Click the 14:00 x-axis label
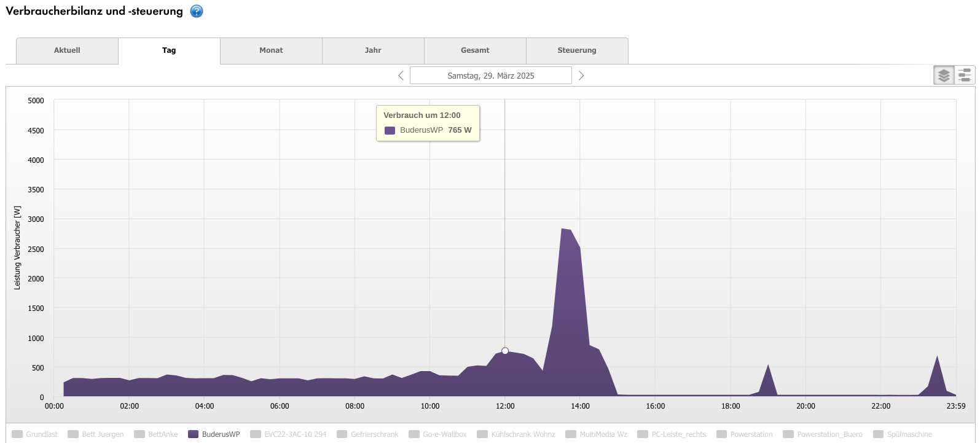 point(580,406)
